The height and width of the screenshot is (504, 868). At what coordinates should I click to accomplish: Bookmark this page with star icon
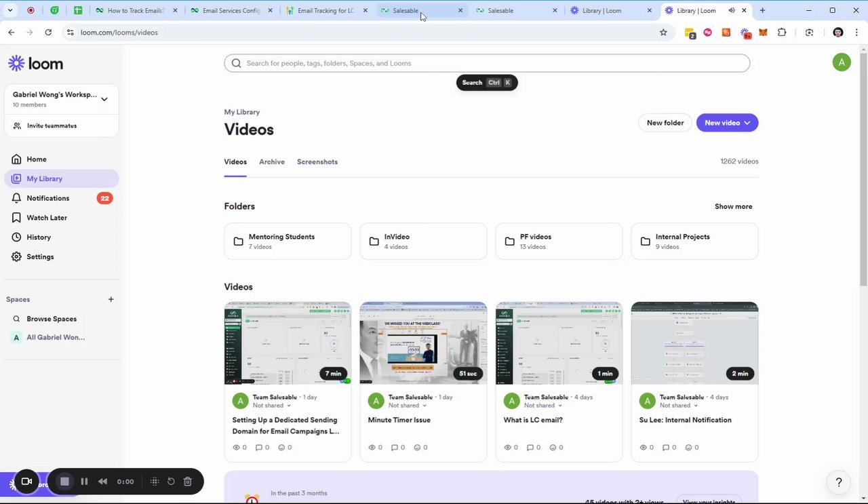(663, 33)
